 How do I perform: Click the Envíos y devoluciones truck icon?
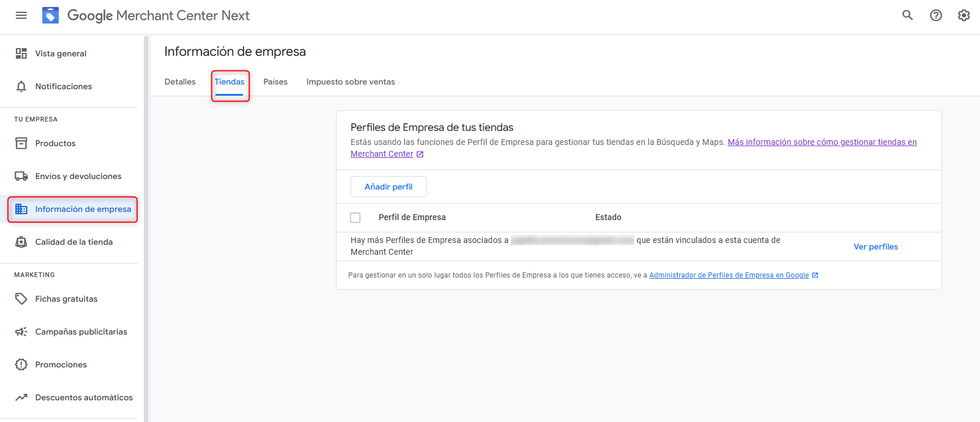point(21,176)
